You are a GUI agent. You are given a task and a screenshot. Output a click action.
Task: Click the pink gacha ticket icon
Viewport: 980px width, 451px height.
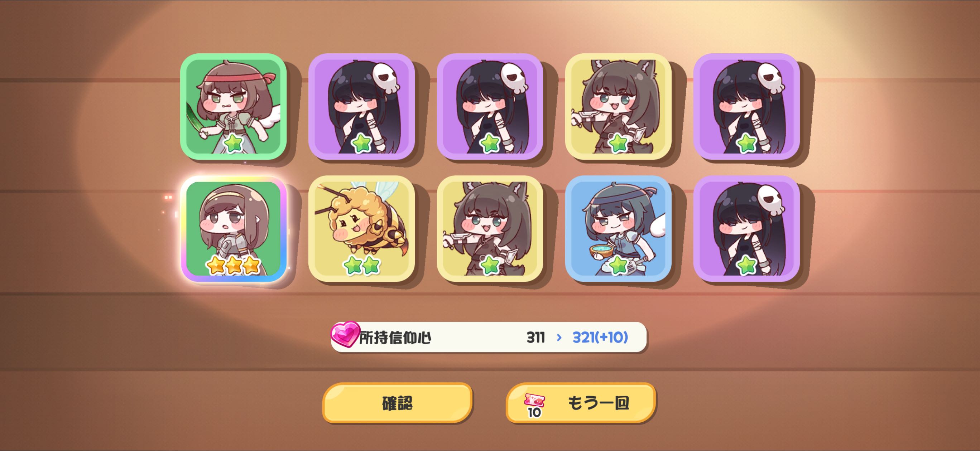tap(534, 401)
